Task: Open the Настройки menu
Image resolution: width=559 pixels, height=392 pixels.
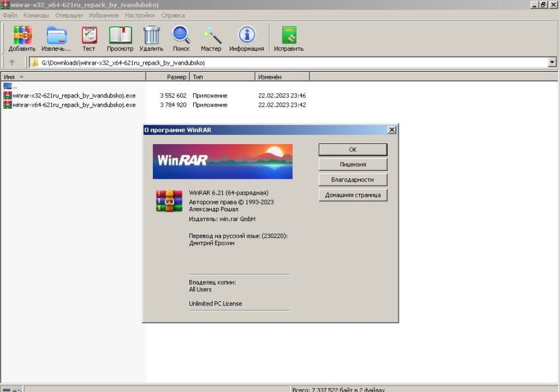Action: coord(140,16)
